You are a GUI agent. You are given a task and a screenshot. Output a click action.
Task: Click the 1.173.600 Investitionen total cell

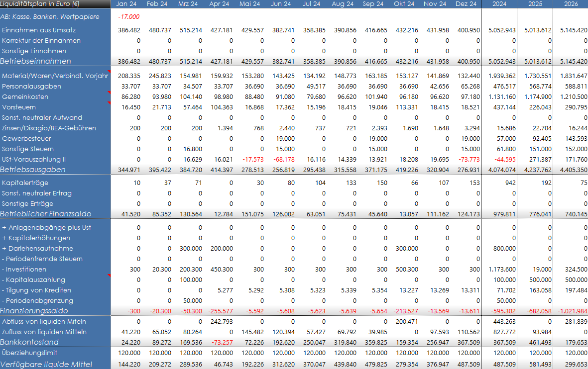[x=499, y=269]
